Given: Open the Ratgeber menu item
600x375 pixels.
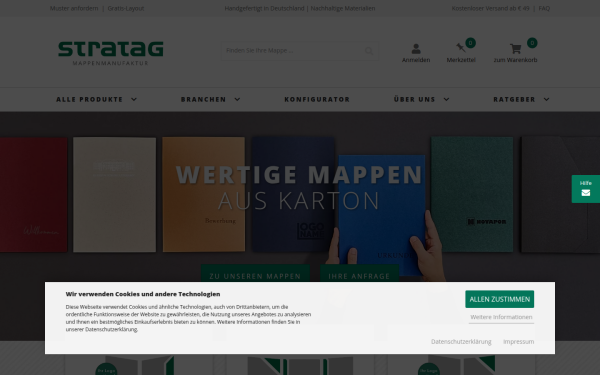Looking at the screenshot, I should click(x=514, y=99).
